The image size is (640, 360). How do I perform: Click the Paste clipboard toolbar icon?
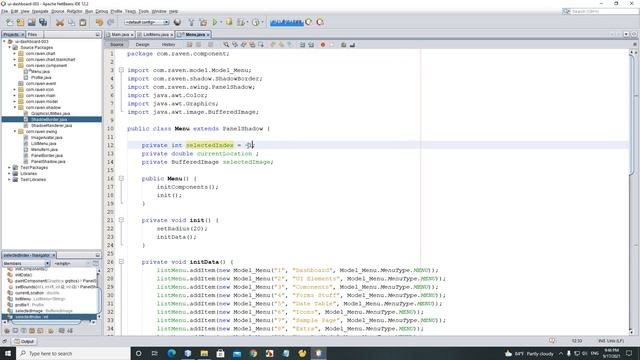(83, 22)
